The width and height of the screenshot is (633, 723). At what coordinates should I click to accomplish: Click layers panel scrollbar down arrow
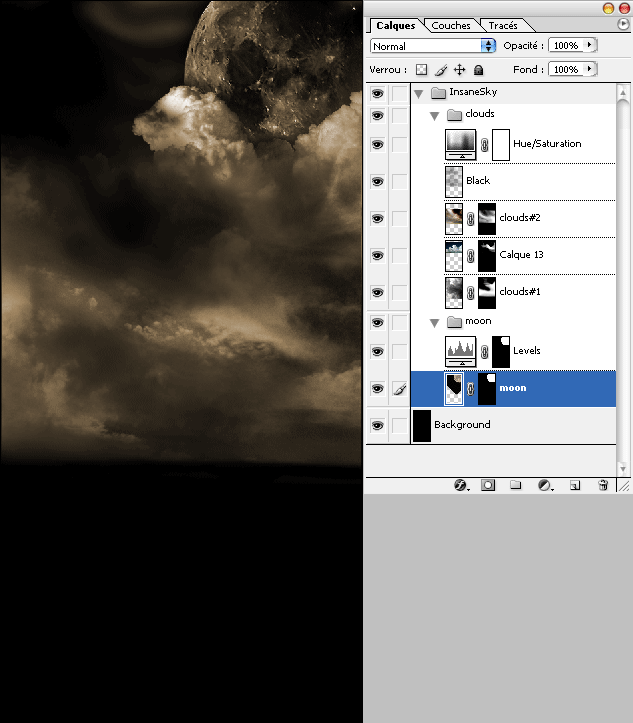tap(623, 469)
